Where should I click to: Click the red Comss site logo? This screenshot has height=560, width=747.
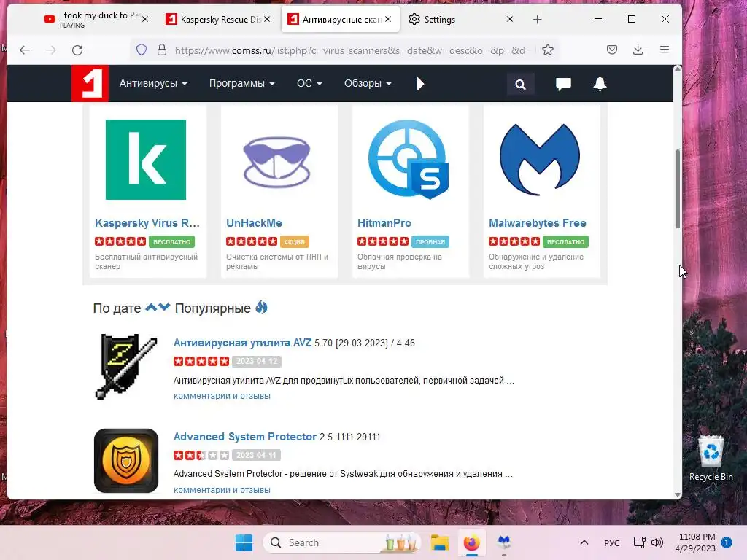coord(90,83)
